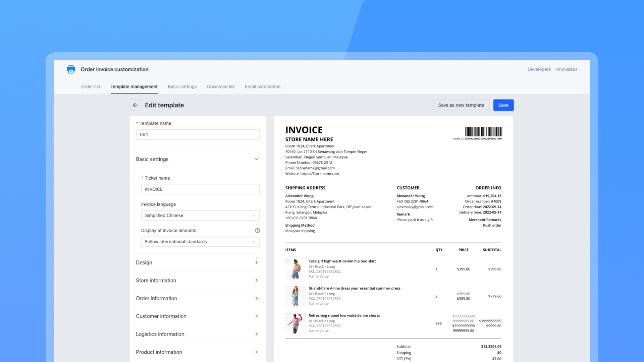Click the order barcode on the invoice
Viewport: 644px width, 362px height.
(x=483, y=131)
